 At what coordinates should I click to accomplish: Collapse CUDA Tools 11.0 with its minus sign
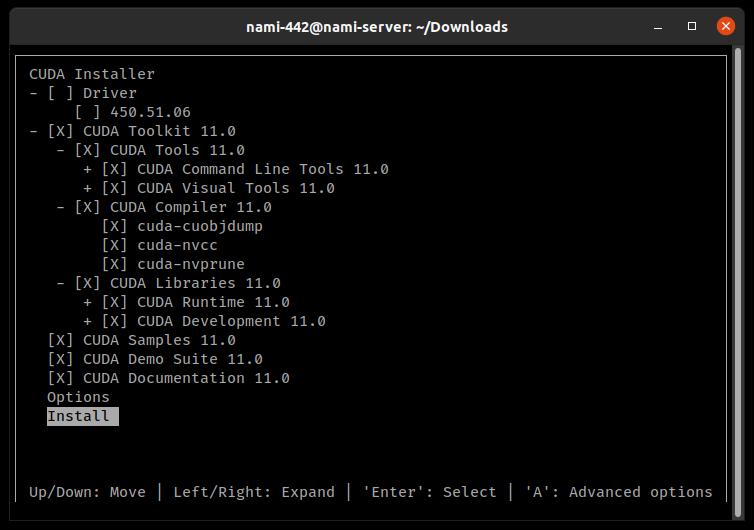point(60,150)
